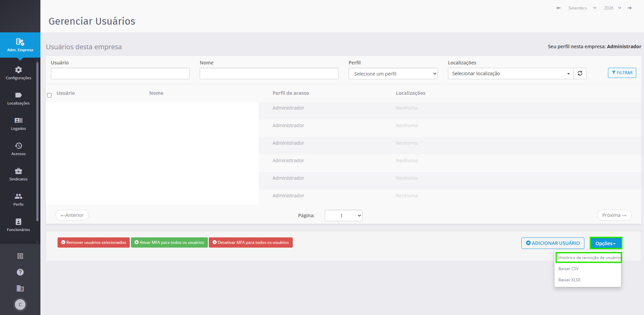This screenshot has width=644, height=315.
Task: Toggle select-all users checkbox
Action: tap(50, 95)
